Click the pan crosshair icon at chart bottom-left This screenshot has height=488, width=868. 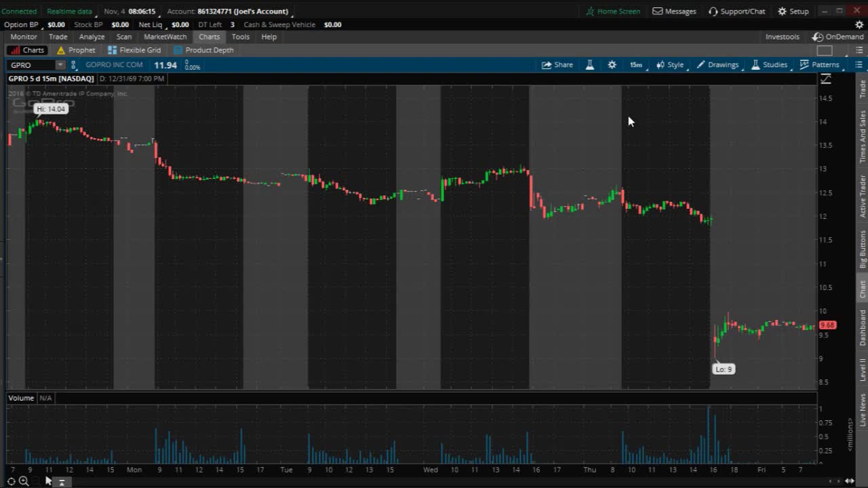[12, 481]
